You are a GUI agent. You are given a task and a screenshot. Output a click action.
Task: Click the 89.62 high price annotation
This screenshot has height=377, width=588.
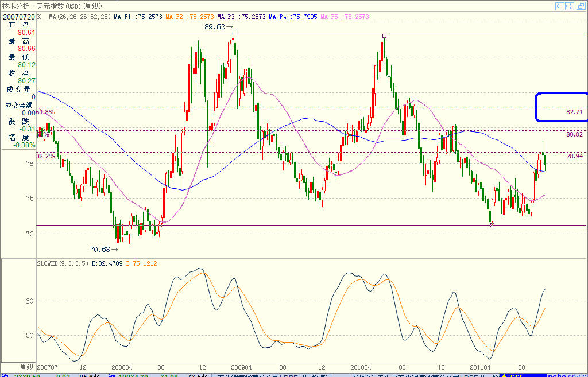coord(215,27)
